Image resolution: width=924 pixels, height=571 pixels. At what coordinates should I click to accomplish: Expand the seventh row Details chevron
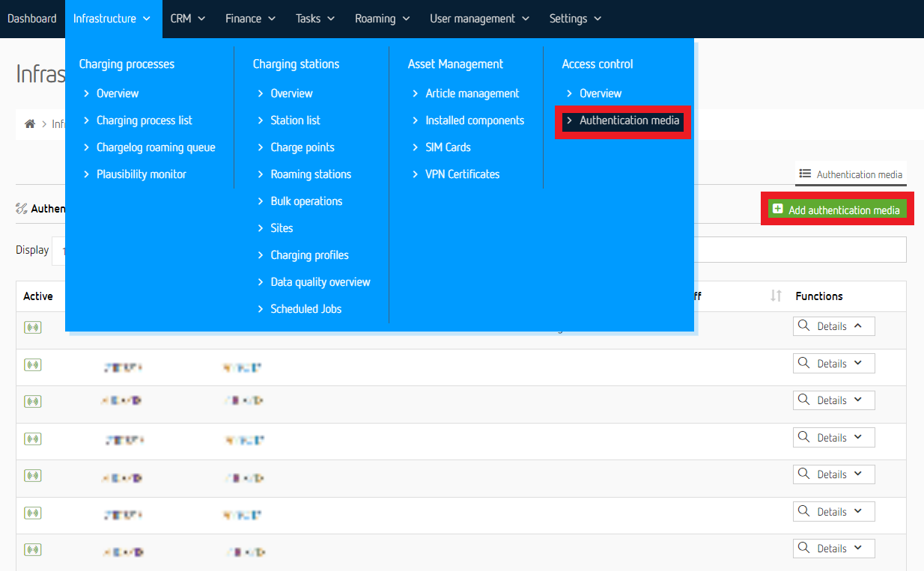tap(858, 548)
